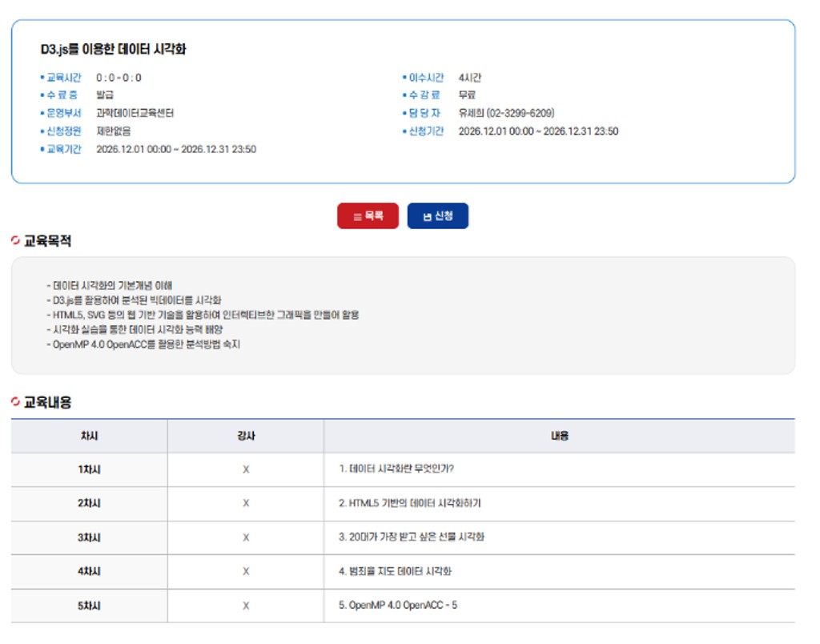This screenshot has width=820, height=644.
Task: Click the 3차시 session cell
Action: click(x=89, y=537)
